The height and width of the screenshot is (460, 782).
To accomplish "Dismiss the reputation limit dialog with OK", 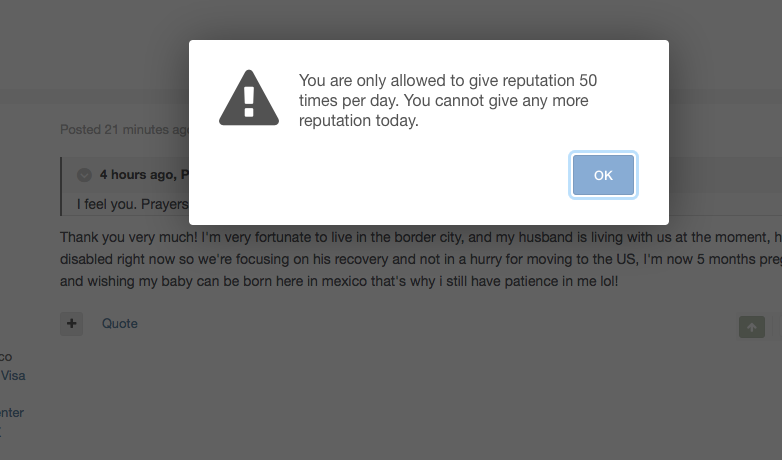I will click(x=603, y=175).
